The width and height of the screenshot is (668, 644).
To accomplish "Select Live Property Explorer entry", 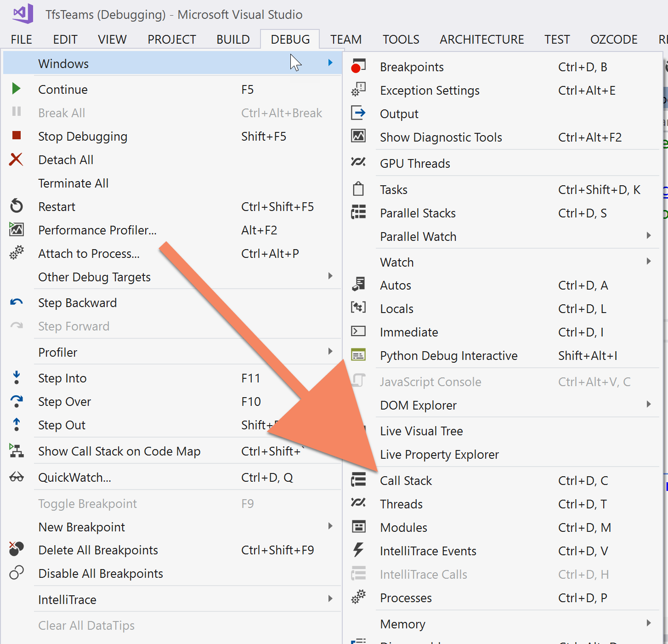I will click(x=439, y=455).
